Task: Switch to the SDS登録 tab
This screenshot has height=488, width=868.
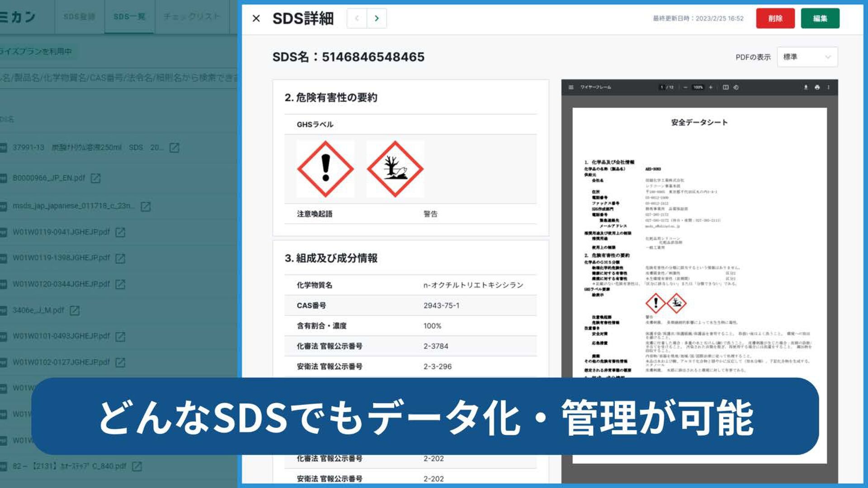Action: [x=79, y=17]
